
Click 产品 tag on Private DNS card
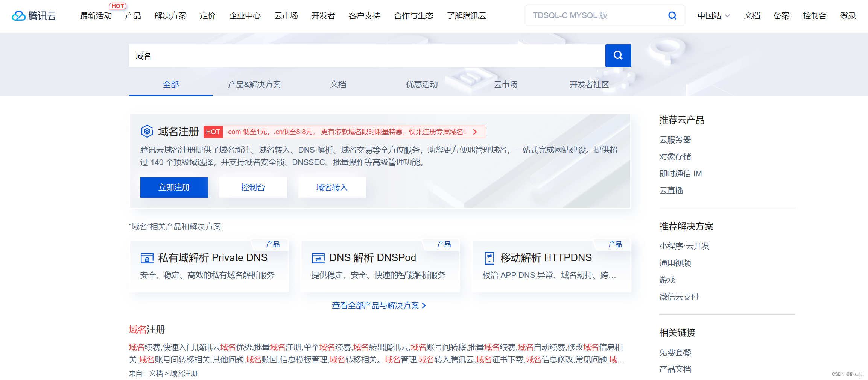pos(272,244)
